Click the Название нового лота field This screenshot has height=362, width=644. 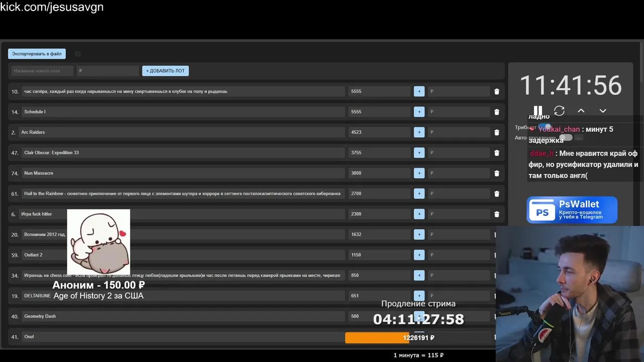[x=42, y=71]
